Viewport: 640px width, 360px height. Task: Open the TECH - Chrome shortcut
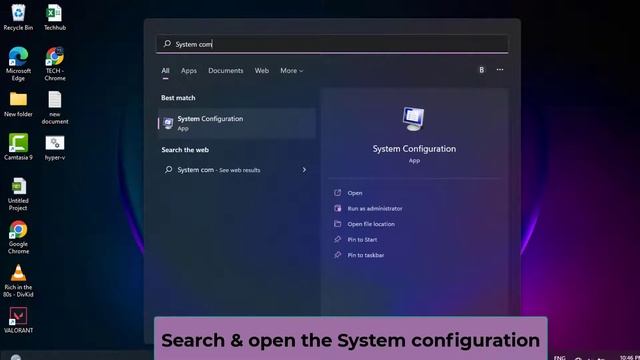[55, 63]
